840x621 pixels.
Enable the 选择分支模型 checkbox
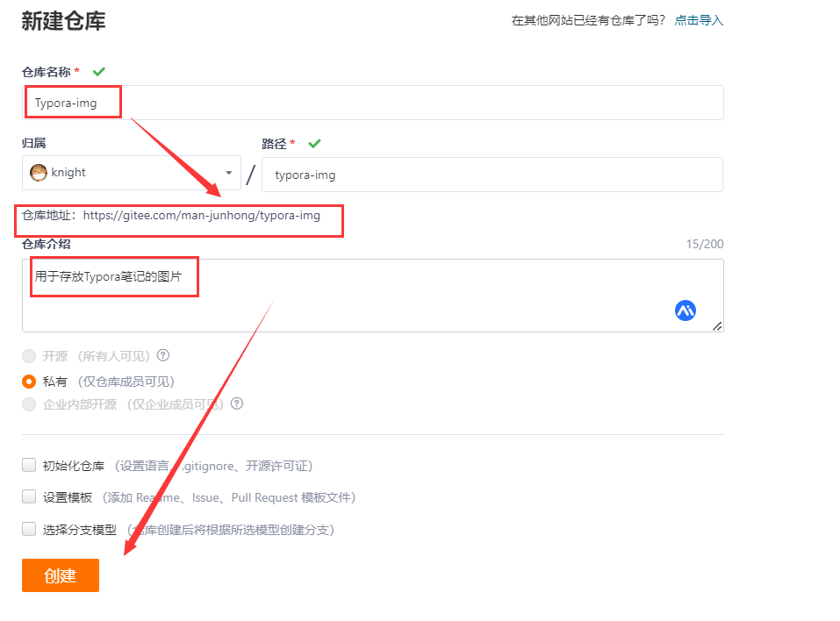(x=29, y=529)
